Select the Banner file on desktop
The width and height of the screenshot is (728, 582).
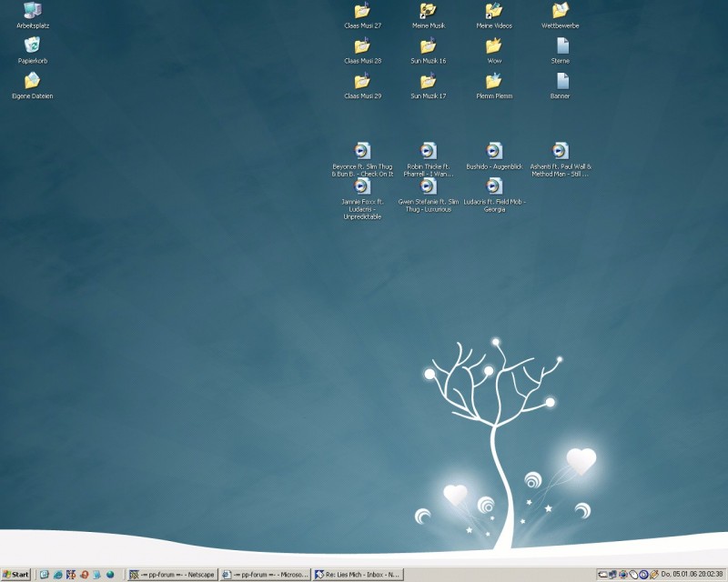561,82
